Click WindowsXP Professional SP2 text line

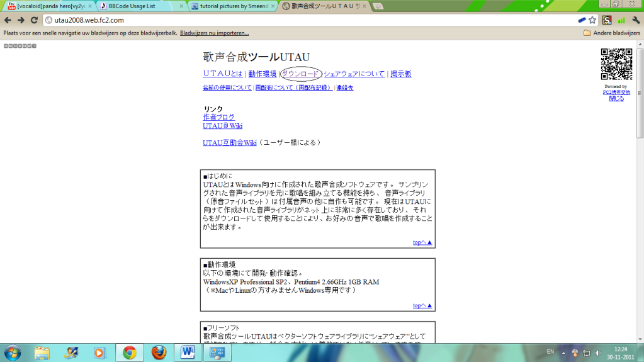click(x=291, y=282)
